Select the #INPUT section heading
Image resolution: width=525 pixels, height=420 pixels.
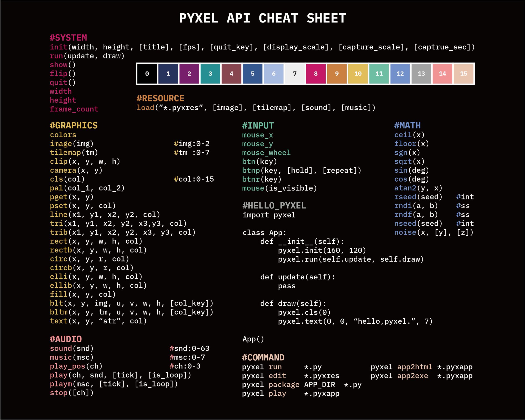[x=258, y=126]
